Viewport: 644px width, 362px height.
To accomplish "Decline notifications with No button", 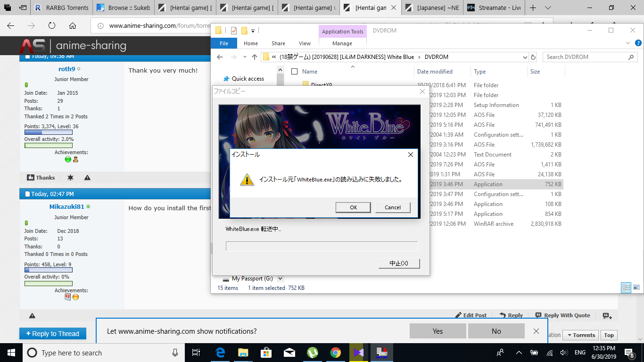I will (496, 331).
